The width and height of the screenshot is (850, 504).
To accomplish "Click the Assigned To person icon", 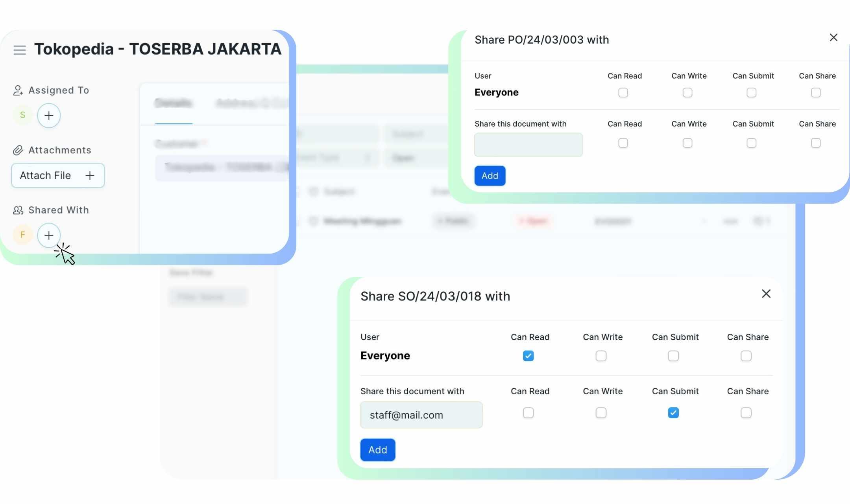I will click(17, 90).
